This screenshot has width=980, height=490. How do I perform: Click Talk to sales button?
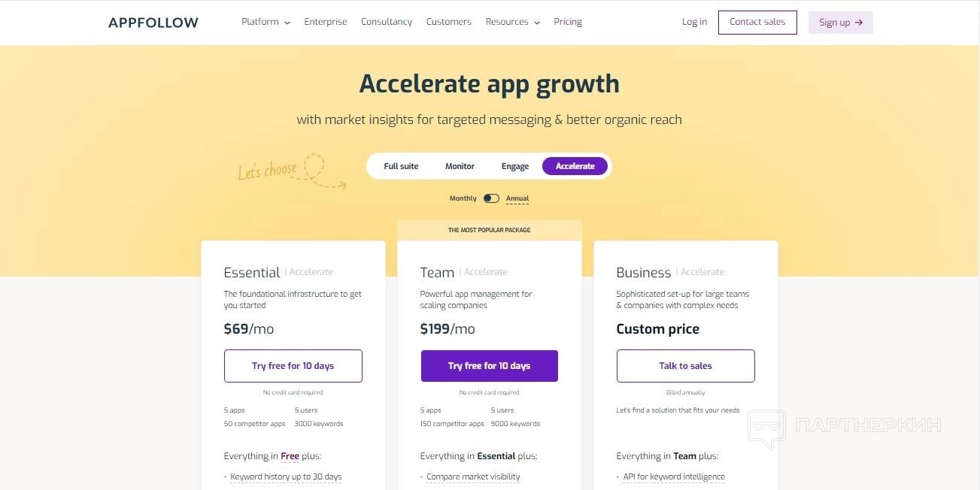pos(686,366)
